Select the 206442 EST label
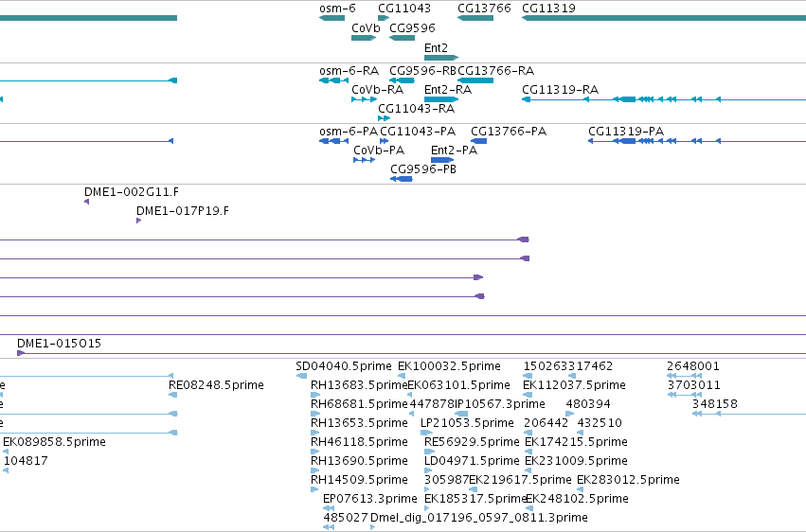Image resolution: width=806 pixels, height=532 pixels. coord(546,423)
